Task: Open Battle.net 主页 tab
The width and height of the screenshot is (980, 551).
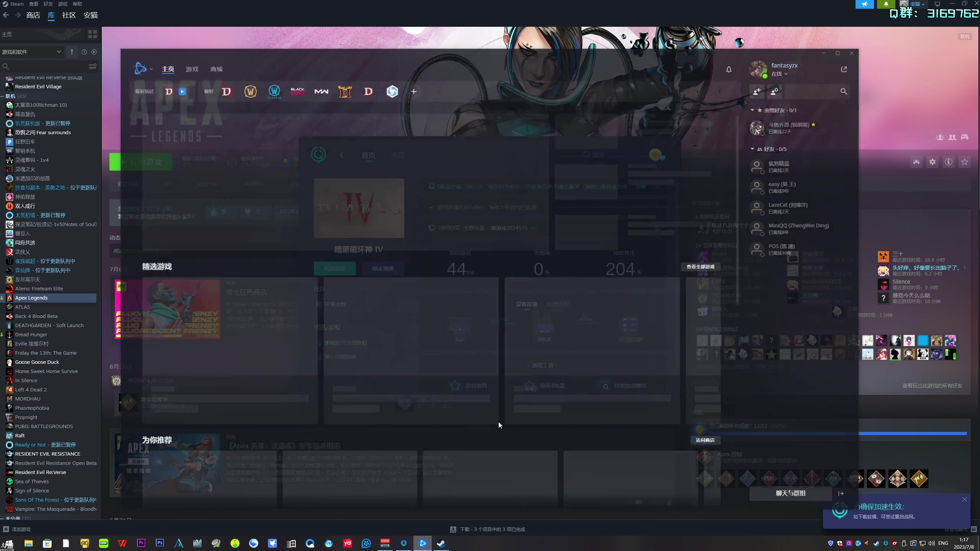Action: tap(168, 69)
